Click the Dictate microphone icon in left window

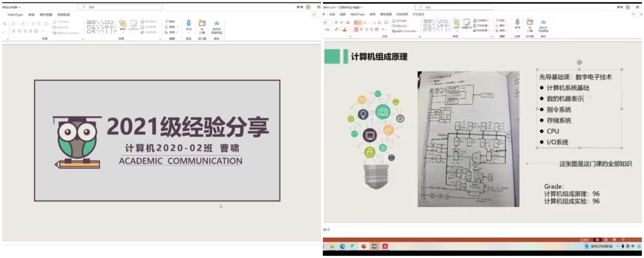pos(188,24)
